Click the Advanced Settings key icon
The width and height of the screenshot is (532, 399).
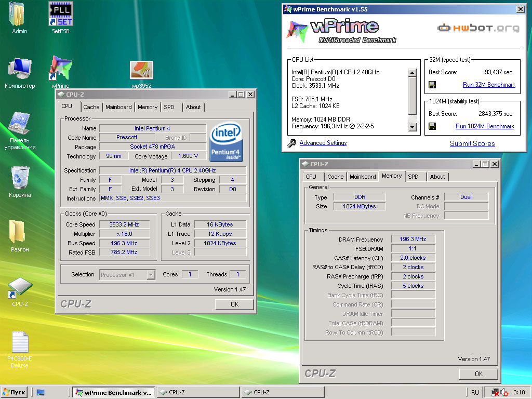291,143
